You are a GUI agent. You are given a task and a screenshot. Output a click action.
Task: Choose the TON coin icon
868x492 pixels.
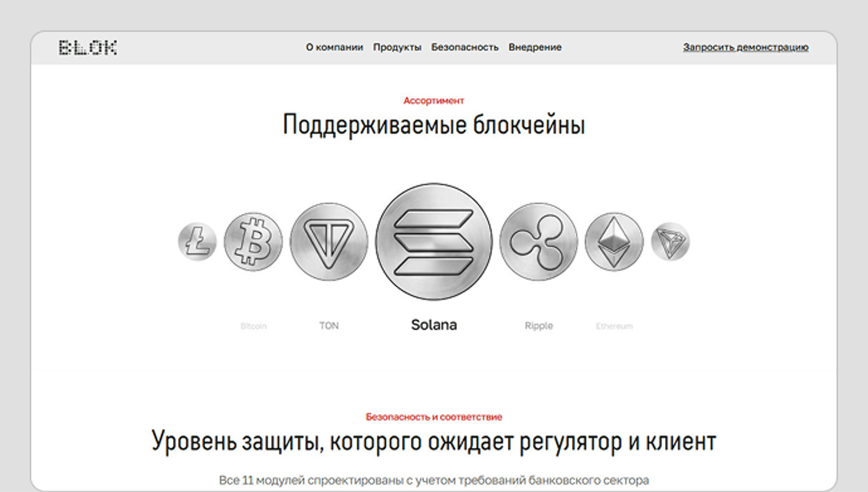pyautogui.click(x=329, y=241)
